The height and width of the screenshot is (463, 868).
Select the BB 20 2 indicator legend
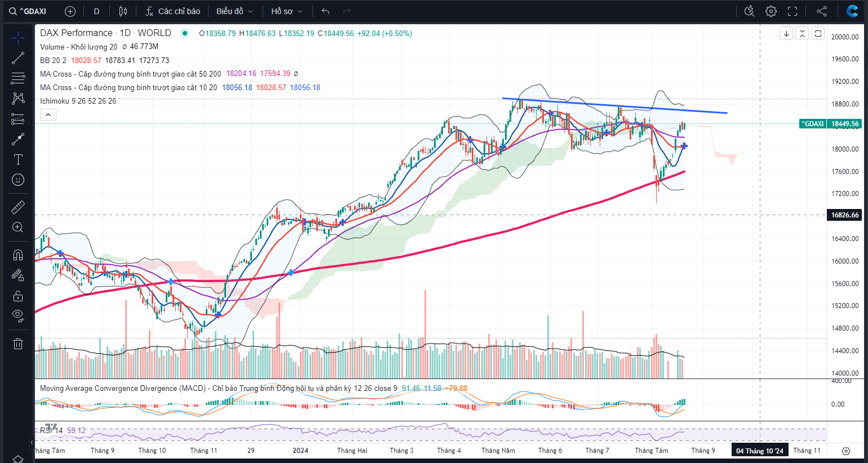[x=53, y=60]
